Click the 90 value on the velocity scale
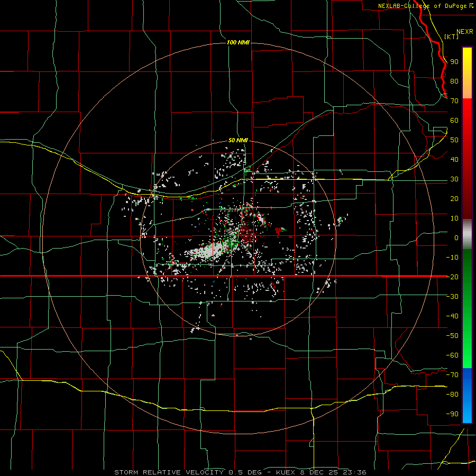Image resolution: width=476 pixels, height=476 pixels. pyautogui.click(x=454, y=62)
